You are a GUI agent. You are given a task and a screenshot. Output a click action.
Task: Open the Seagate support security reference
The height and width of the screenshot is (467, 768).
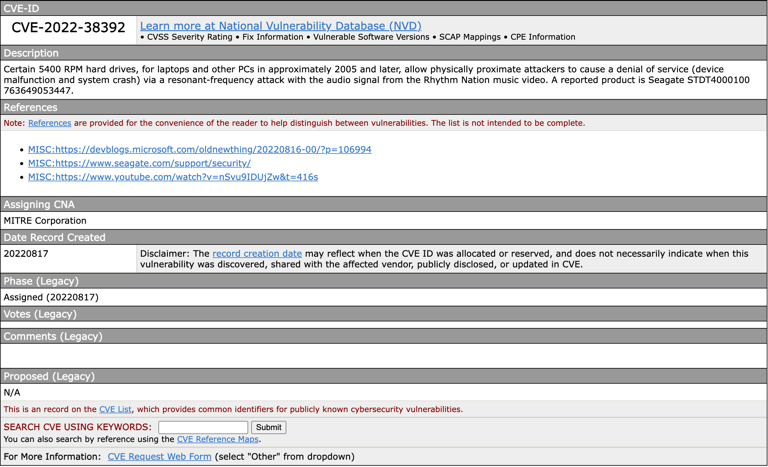[139, 163]
